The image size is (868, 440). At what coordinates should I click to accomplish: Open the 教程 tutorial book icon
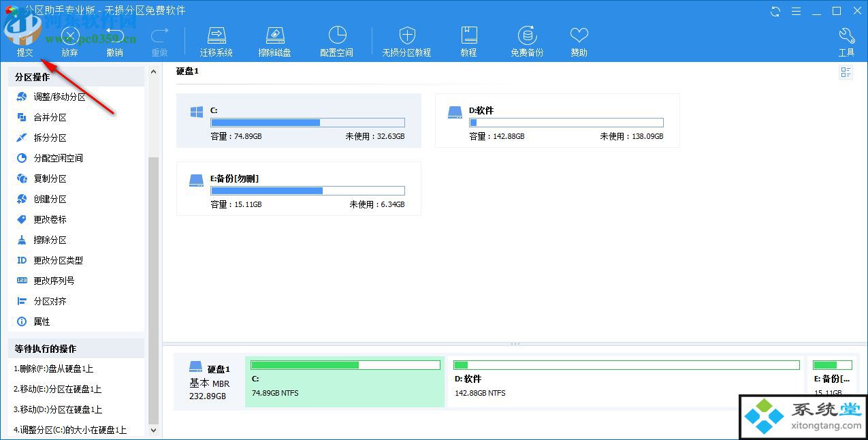468,41
